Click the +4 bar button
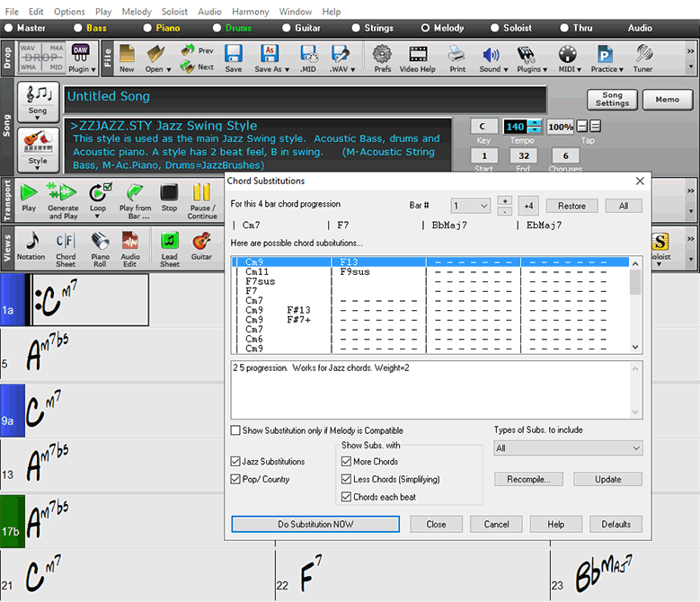 tap(528, 206)
